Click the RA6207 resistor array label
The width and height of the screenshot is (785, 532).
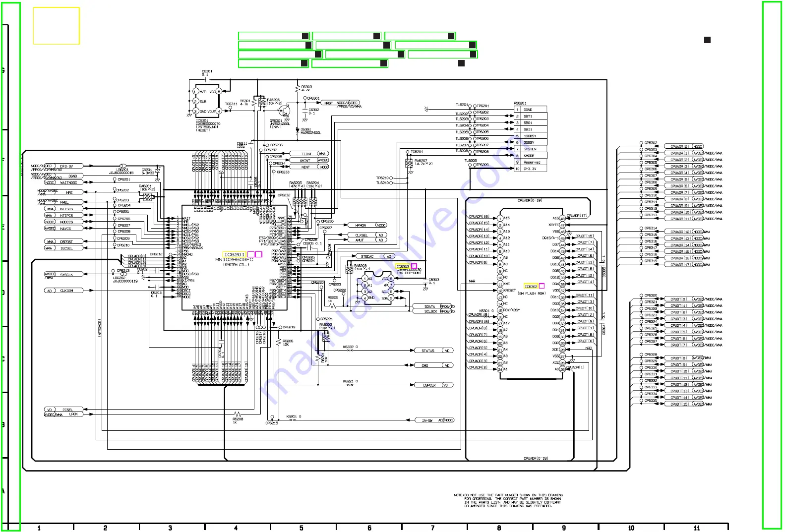pos(421,161)
